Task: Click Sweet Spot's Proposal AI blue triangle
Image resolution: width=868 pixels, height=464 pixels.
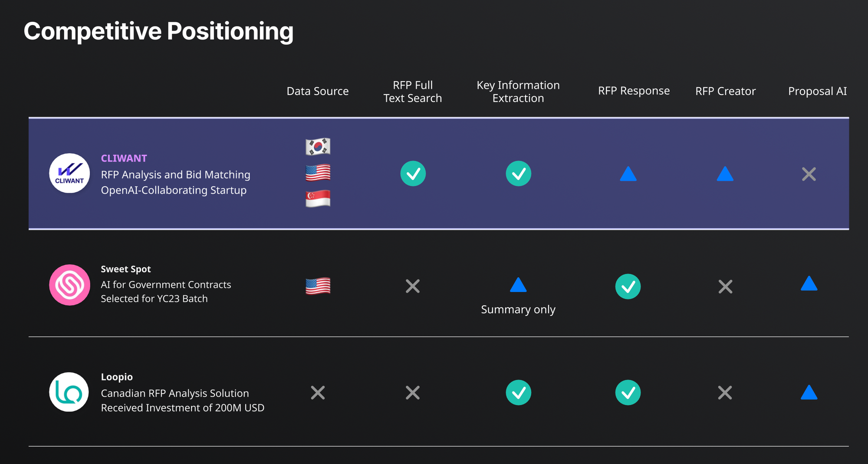Action: [x=809, y=284]
